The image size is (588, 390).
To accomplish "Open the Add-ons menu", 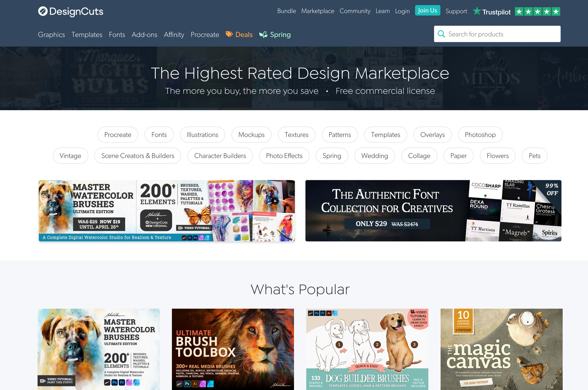I will 144,35.
